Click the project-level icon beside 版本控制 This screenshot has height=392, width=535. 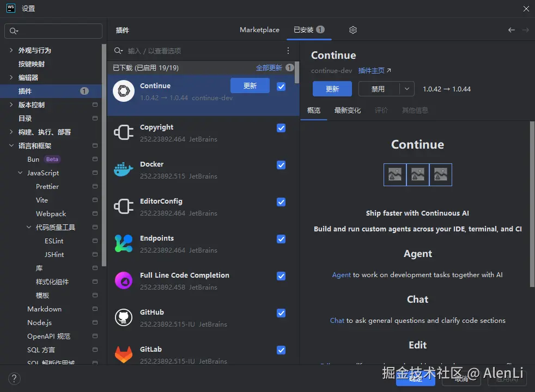[95, 105]
